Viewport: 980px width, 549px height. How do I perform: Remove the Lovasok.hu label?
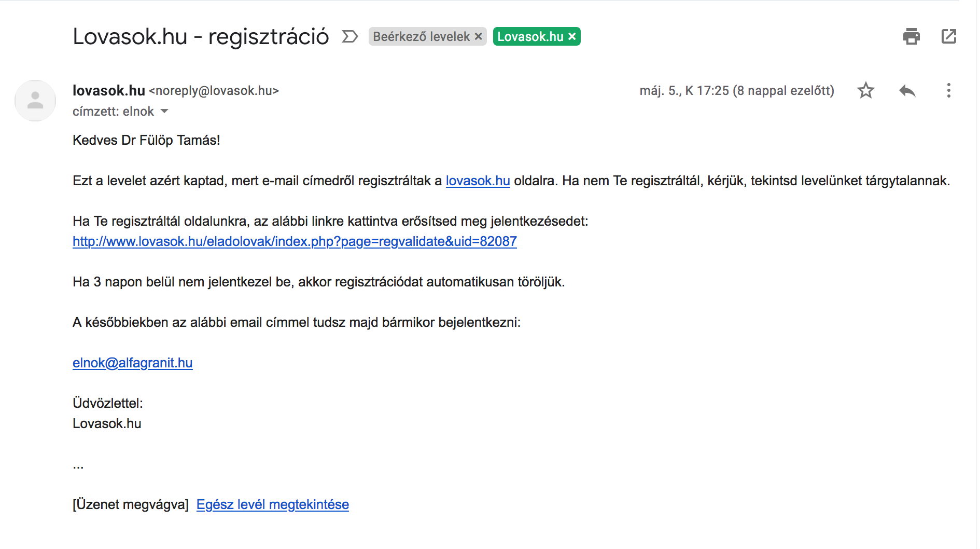click(572, 37)
